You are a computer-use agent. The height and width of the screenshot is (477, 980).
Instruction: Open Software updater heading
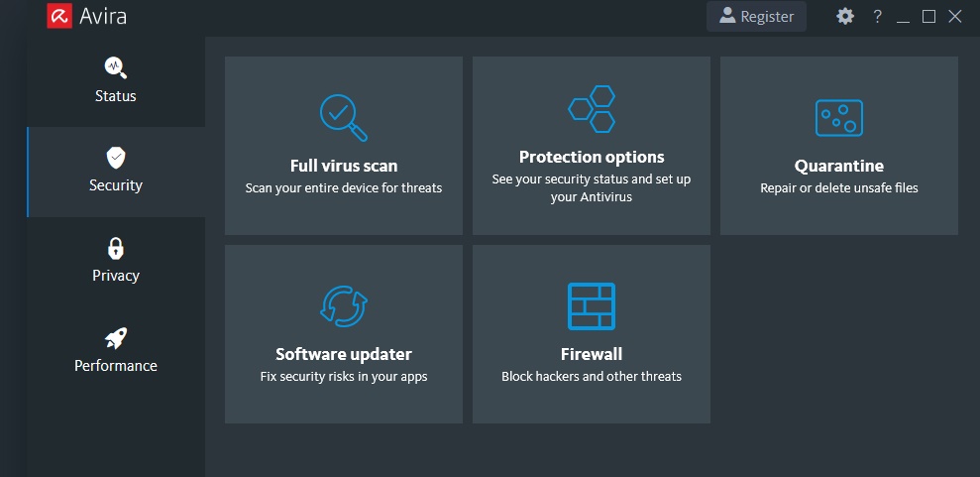coord(344,354)
